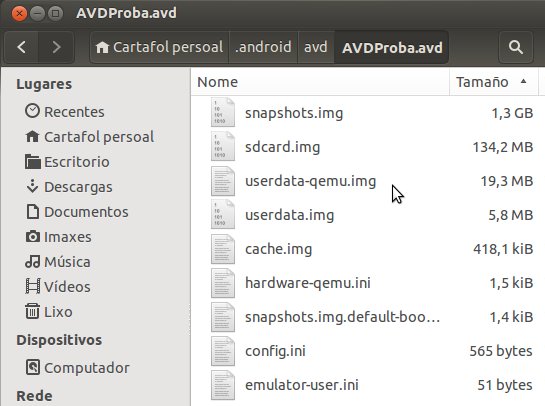This screenshot has height=406, width=545.
Task: Navigate to Cartafol persoal in path bar
Action: click(x=160, y=47)
